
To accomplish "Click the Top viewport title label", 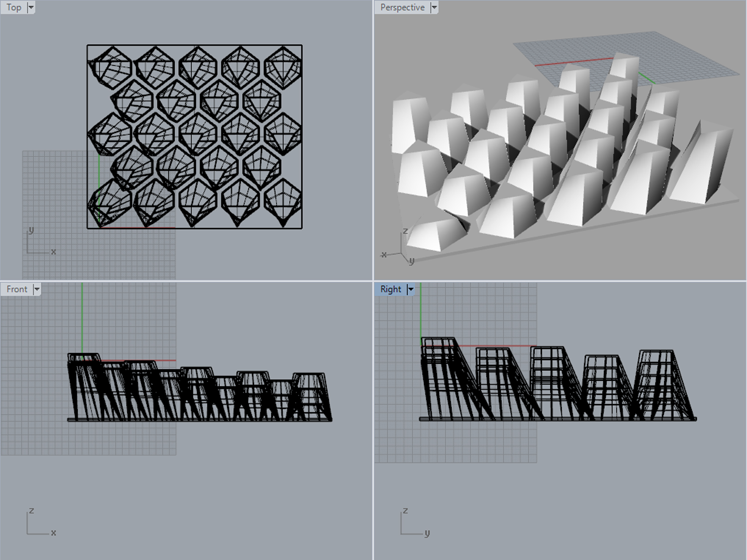I will coord(14,7).
